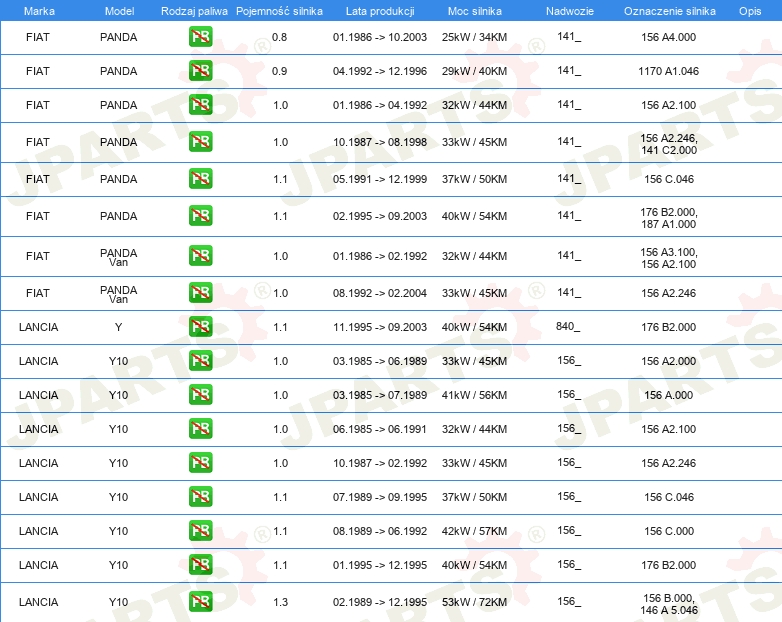Click the Pojemność silnika header

tap(279, 11)
